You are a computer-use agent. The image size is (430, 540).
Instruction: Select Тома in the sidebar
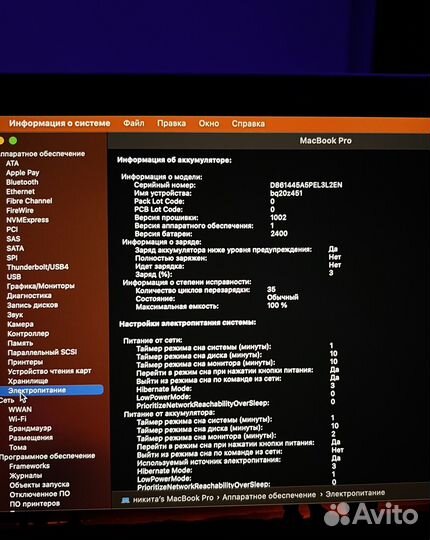18,447
